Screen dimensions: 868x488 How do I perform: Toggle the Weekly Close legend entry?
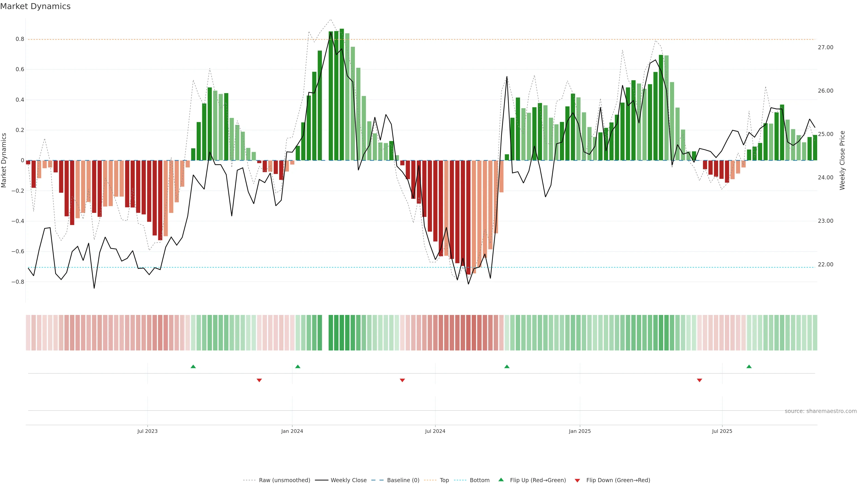tap(348, 480)
